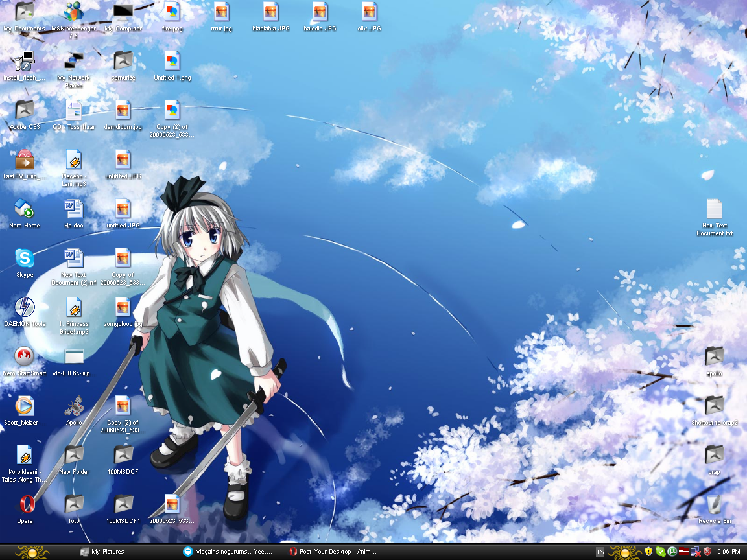
Task: Open the My Computer icon
Action: [123, 17]
